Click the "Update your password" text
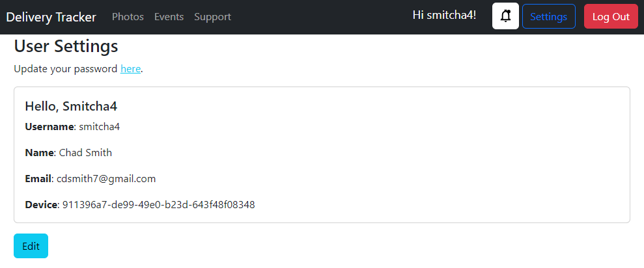644x268 pixels. [66, 69]
